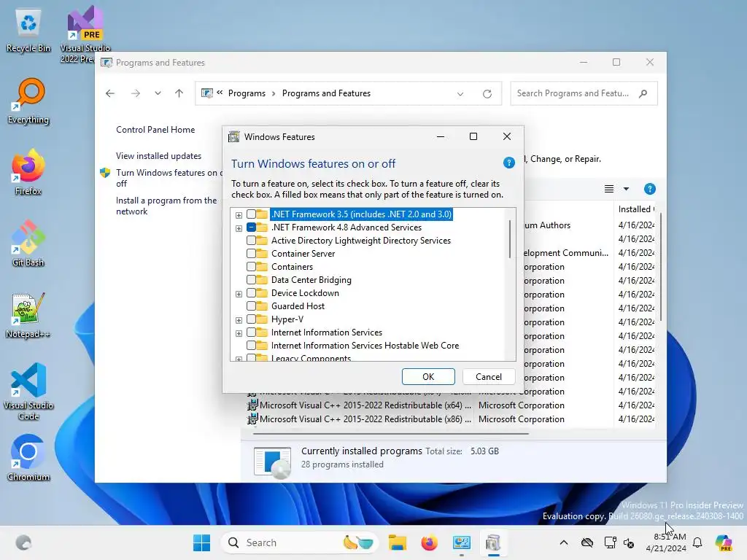The image size is (747, 560).
Task: Expand .NET Framework 4.8 Advanced Services node
Action: coord(239,228)
